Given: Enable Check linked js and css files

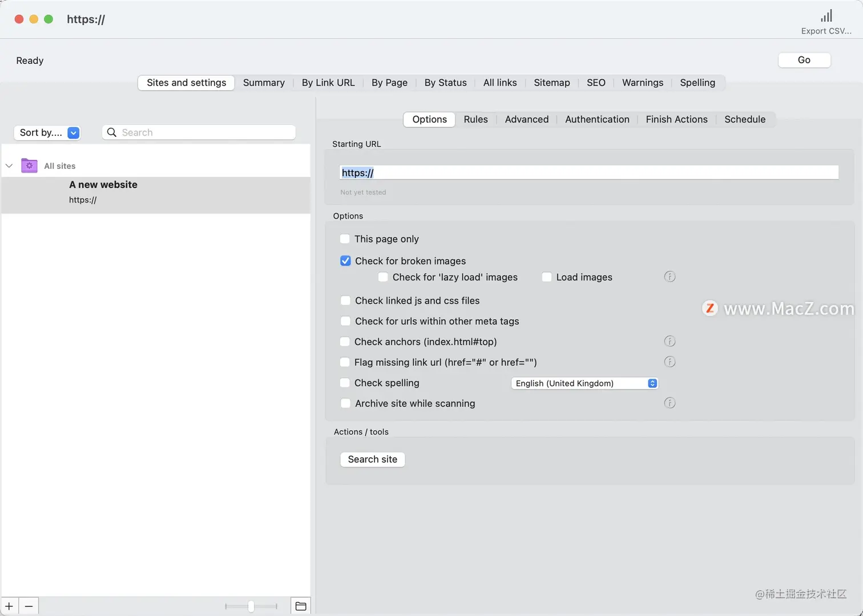Looking at the screenshot, I should 345,301.
